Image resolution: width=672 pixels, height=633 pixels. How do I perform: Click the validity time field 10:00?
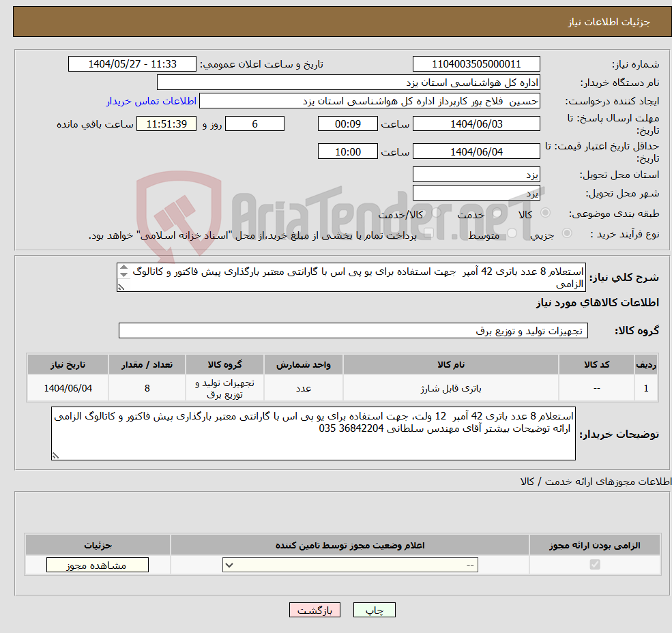[347, 151]
